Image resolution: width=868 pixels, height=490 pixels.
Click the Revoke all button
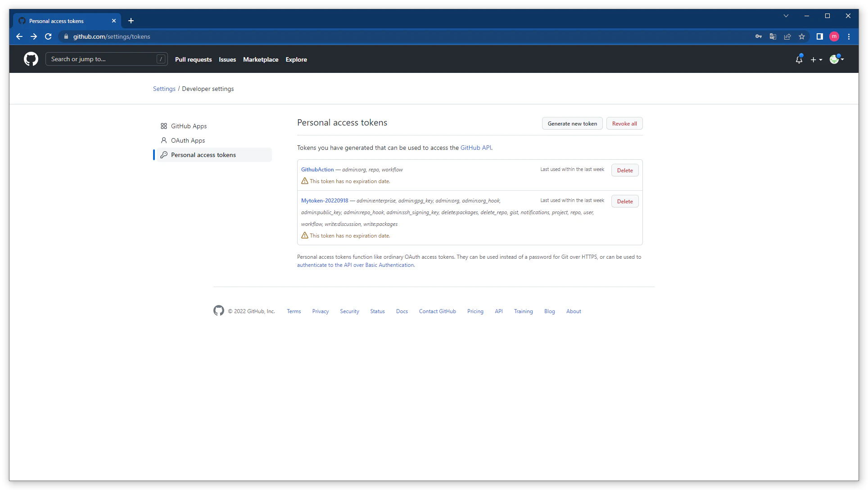point(624,124)
